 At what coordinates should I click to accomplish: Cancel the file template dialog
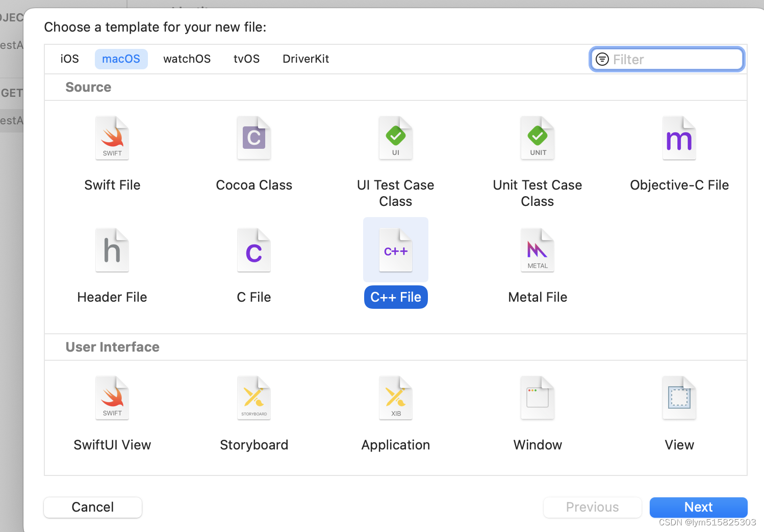(x=92, y=507)
